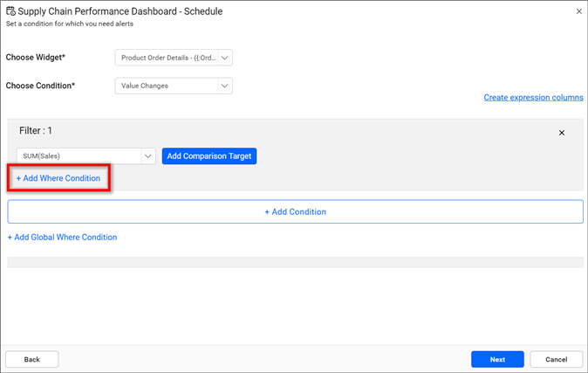Remove Filter 1 using its X icon
This screenshot has width=588, height=373.
pos(562,133)
